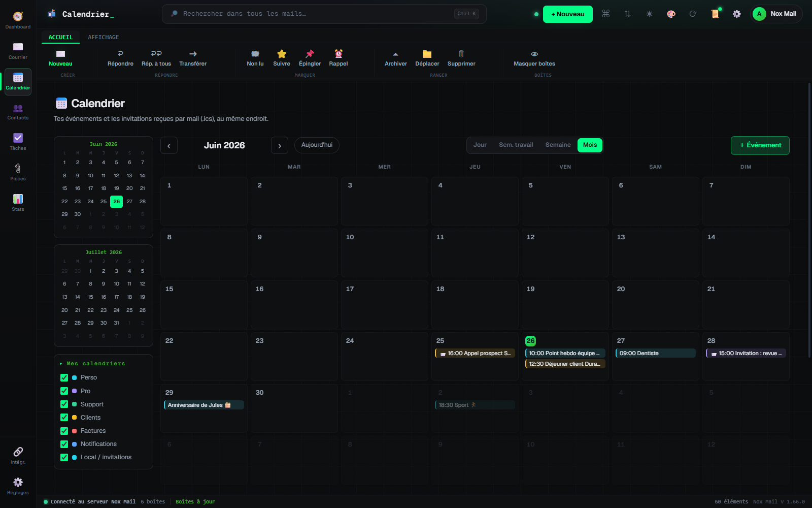The image size is (812, 508).
Task: Open Stats in the sidebar
Action: [18, 203]
